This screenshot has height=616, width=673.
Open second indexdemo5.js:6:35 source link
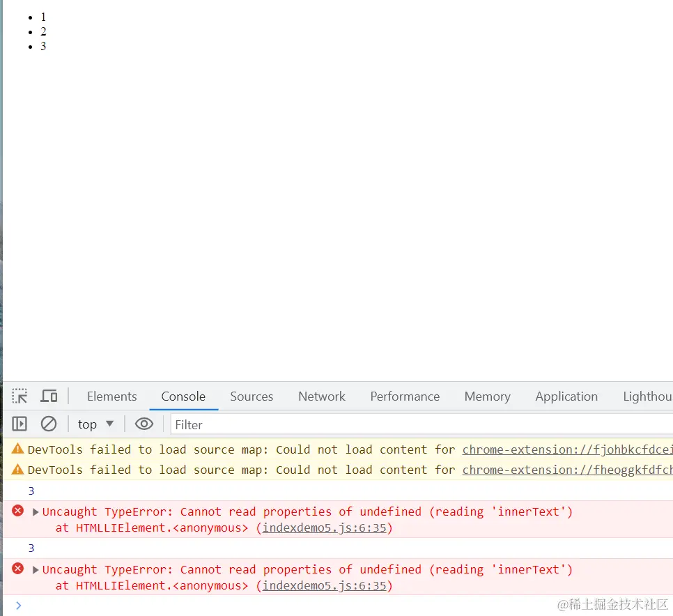click(324, 585)
